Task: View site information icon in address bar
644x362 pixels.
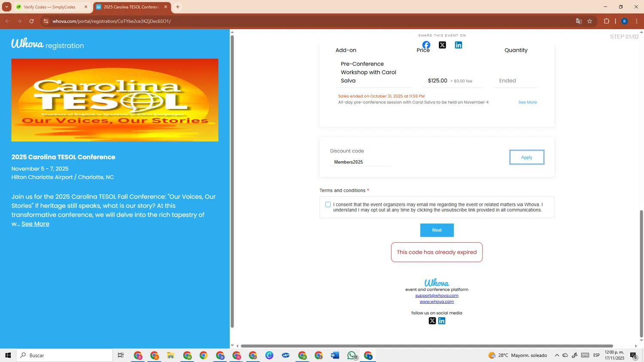Action: point(46,21)
